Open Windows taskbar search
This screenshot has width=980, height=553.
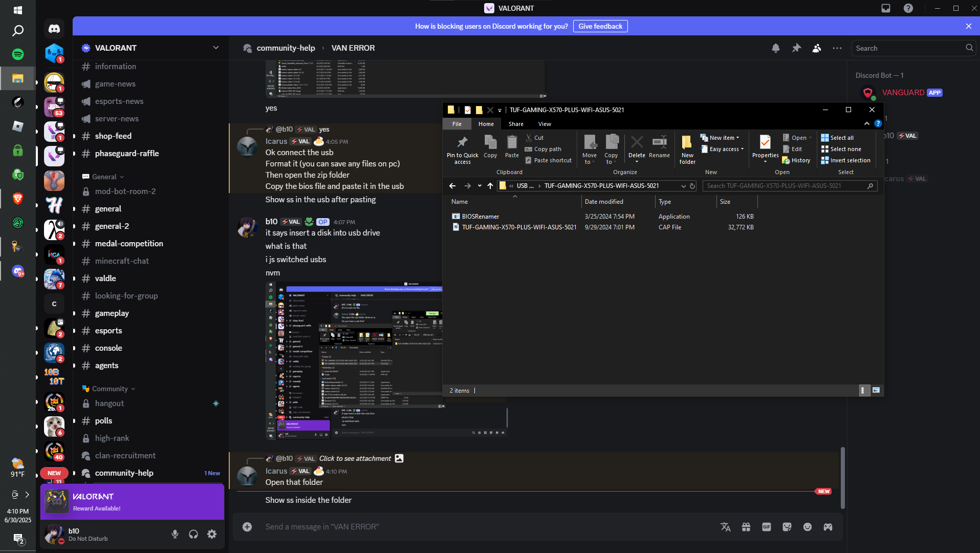(17, 31)
